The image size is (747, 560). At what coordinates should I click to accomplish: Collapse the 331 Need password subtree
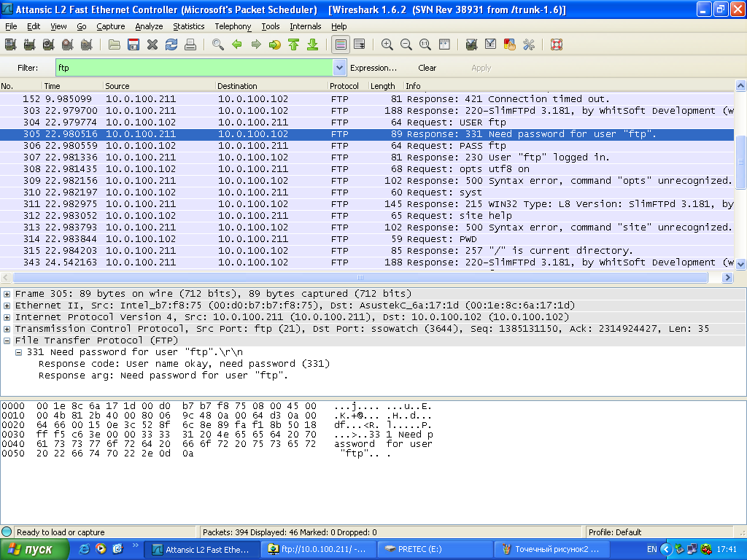coord(18,352)
